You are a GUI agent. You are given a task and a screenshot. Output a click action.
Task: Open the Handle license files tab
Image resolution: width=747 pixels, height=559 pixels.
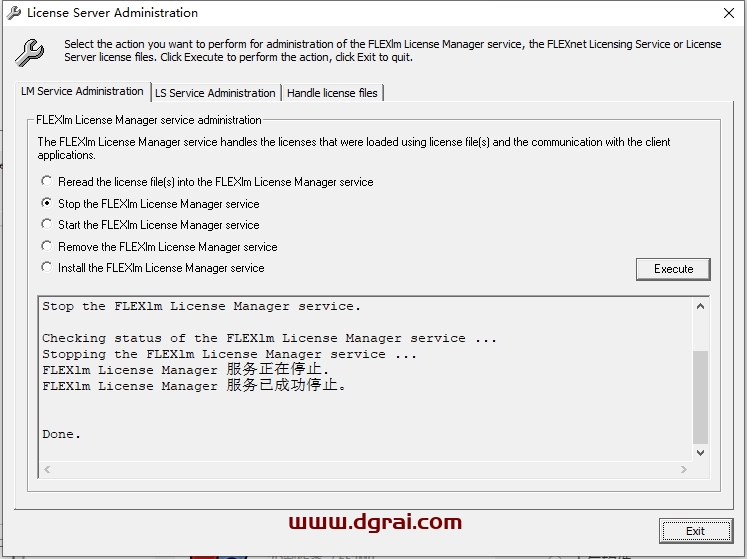coord(332,93)
